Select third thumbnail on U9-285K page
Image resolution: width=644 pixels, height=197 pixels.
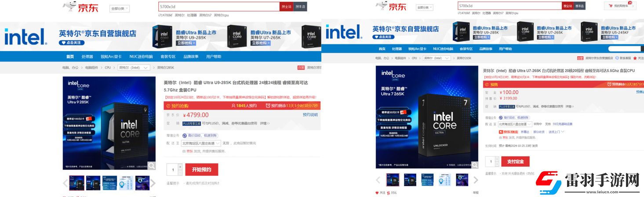click(x=110, y=183)
